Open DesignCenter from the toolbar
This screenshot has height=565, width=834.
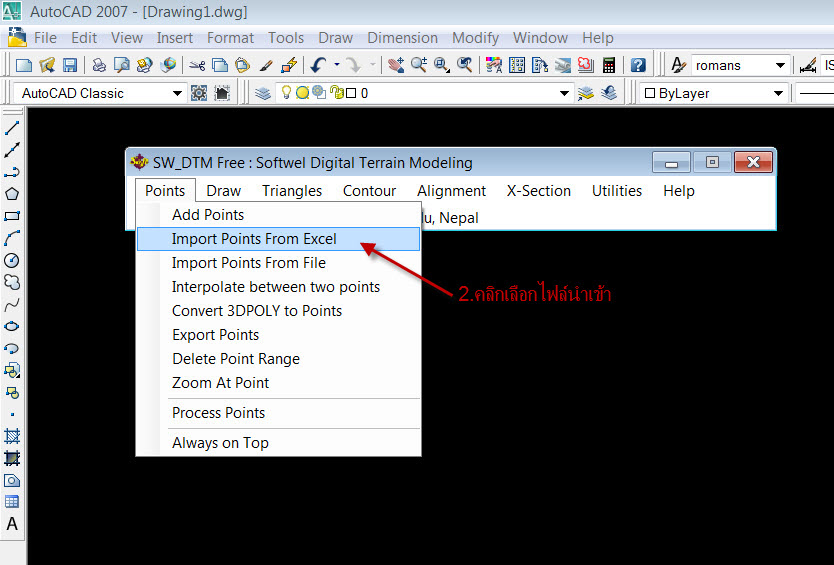pos(517,65)
